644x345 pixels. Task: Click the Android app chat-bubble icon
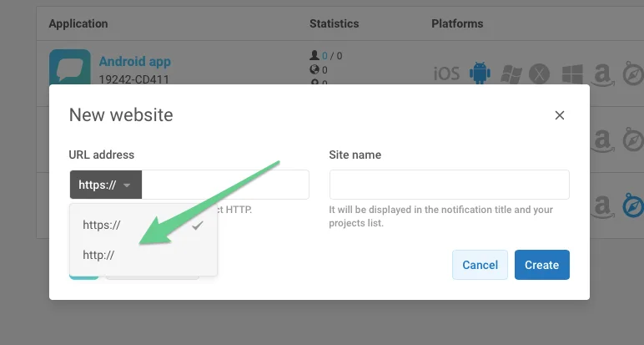coord(69,68)
